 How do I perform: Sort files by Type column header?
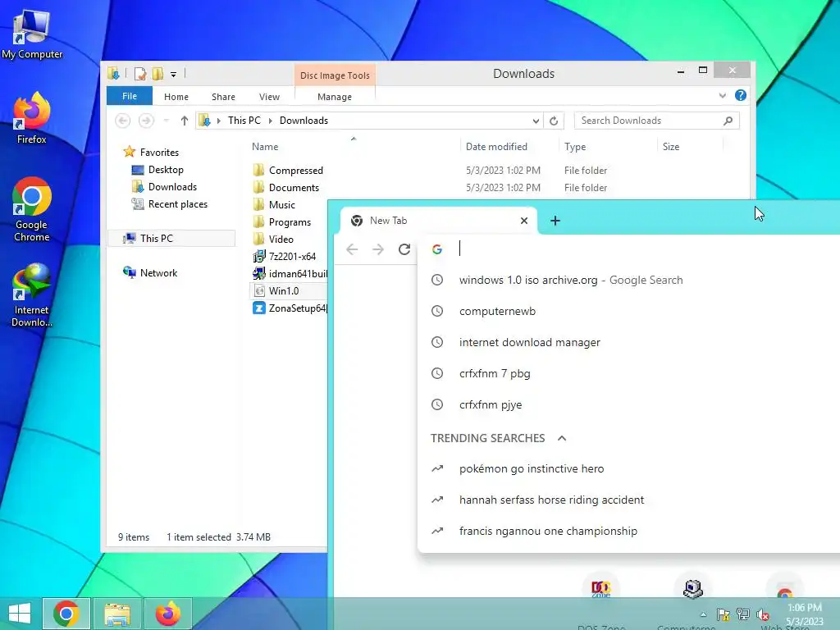tap(575, 146)
